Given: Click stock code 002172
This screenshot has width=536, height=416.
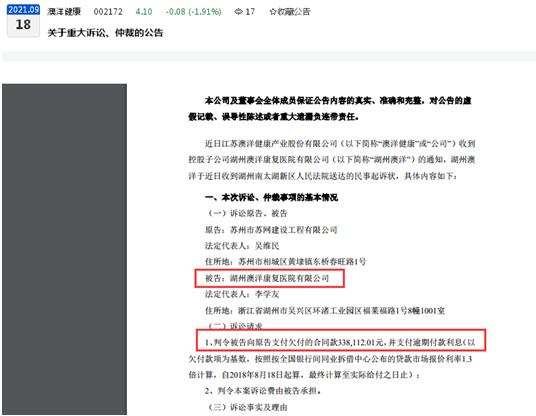Looking at the screenshot, I should point(108,12).
